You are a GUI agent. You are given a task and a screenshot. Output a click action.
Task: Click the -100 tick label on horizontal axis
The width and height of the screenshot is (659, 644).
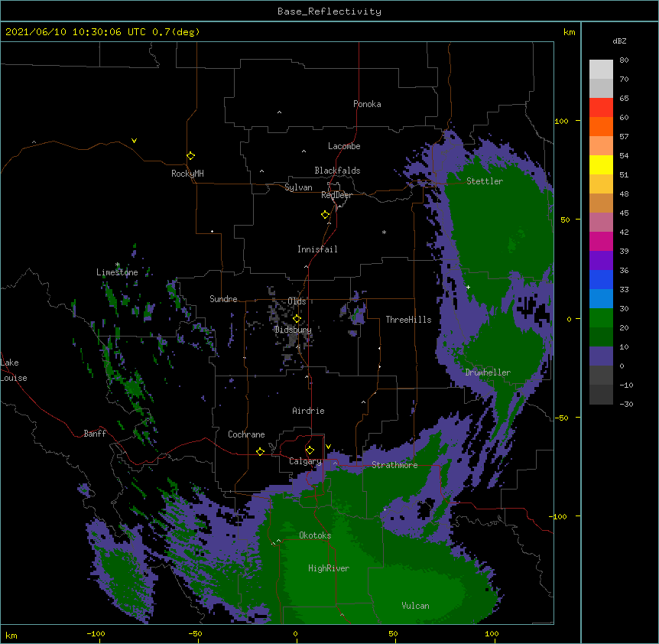(x=96, y=633)
